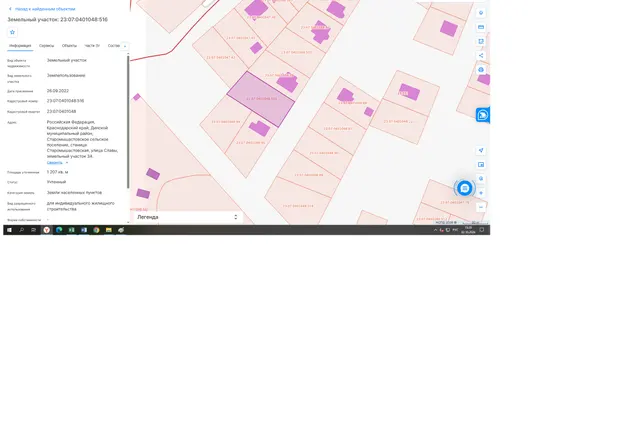Launch Microsoft Edge from the taskbar
640x430 pixels.
click(x=59, y=230)
